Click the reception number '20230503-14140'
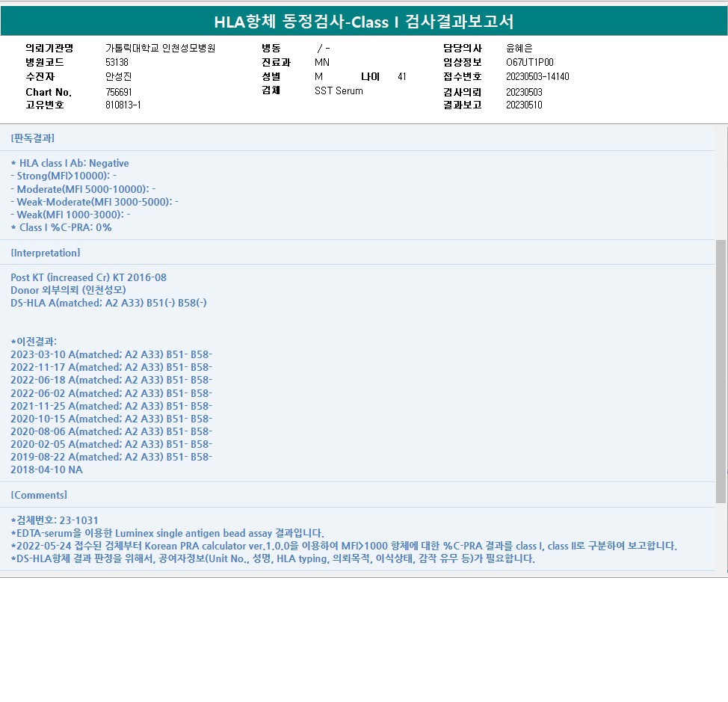Image resolution: width=728 pixels, height=702 pixels. click(537, 76)
